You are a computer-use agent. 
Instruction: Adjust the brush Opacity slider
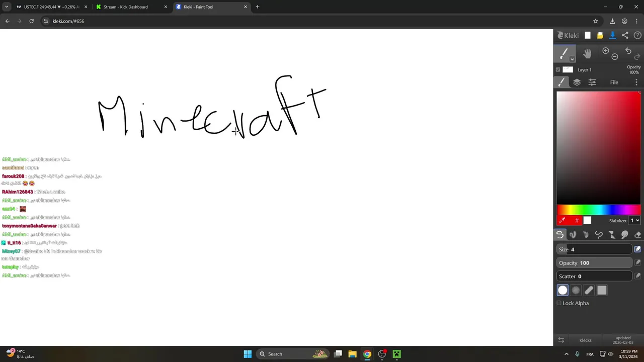pos(594,262)
